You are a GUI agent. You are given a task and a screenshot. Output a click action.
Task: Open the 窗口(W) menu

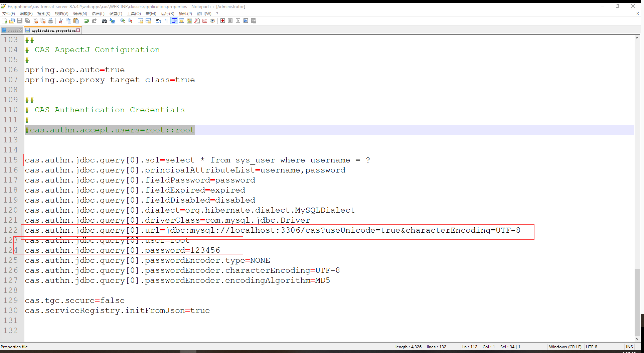[x=204, y=13]
